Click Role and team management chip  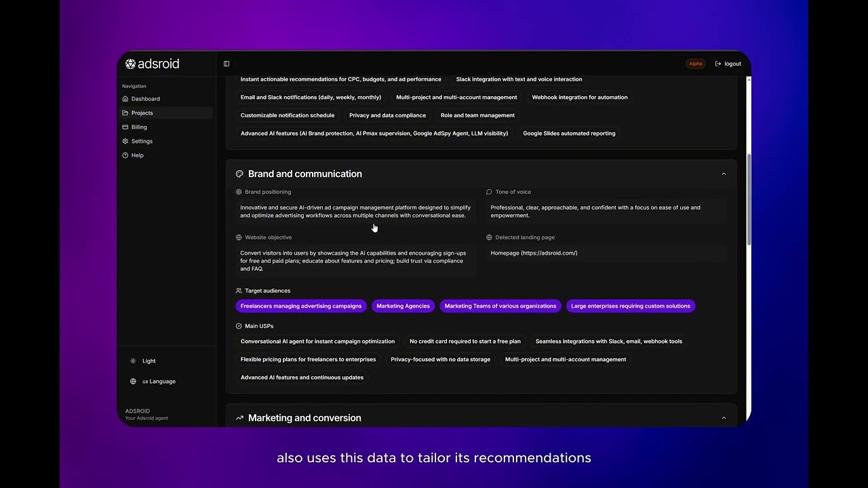pos(477,116)
